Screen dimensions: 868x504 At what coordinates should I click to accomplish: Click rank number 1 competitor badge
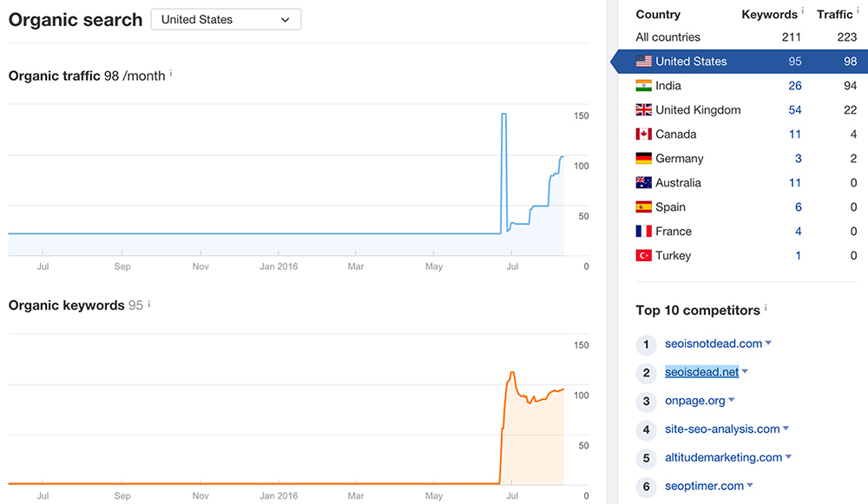tap(646, 344)
